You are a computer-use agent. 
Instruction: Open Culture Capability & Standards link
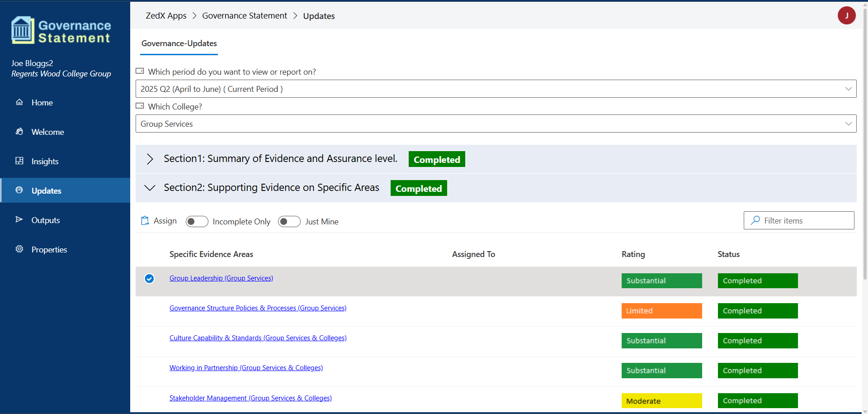(258, 338)
